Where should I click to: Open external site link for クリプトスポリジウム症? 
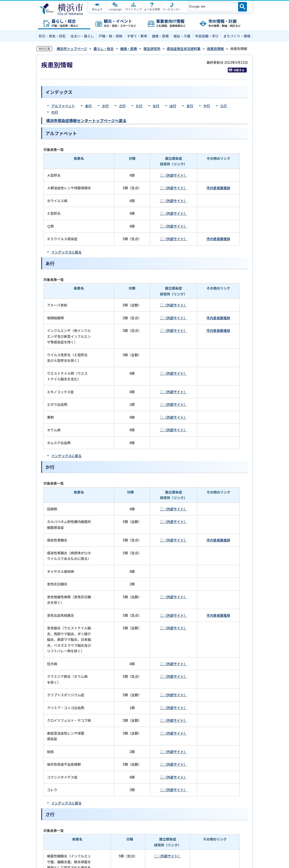[173, 695]
